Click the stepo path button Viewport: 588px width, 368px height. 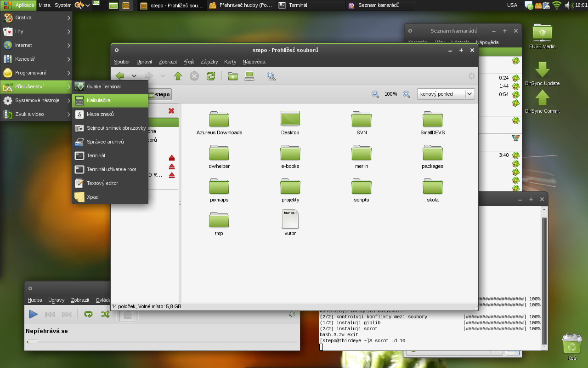click(159, 94)
